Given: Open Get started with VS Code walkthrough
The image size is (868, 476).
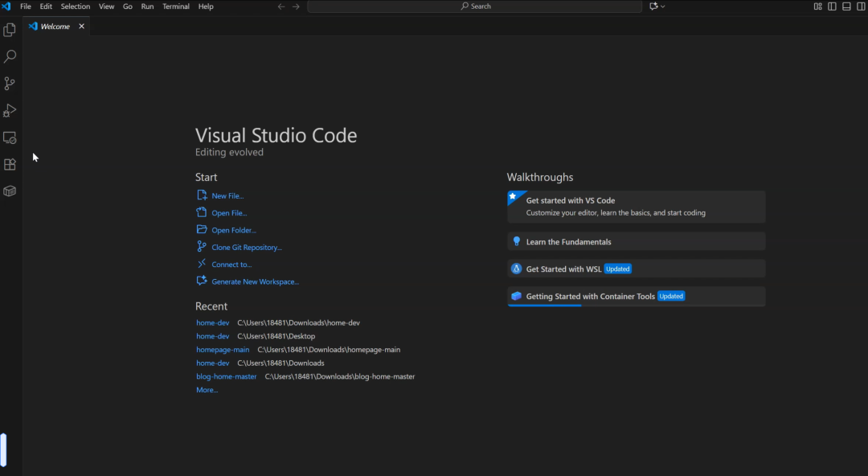Looking at the screenshot, I should (x=636, y=207).
